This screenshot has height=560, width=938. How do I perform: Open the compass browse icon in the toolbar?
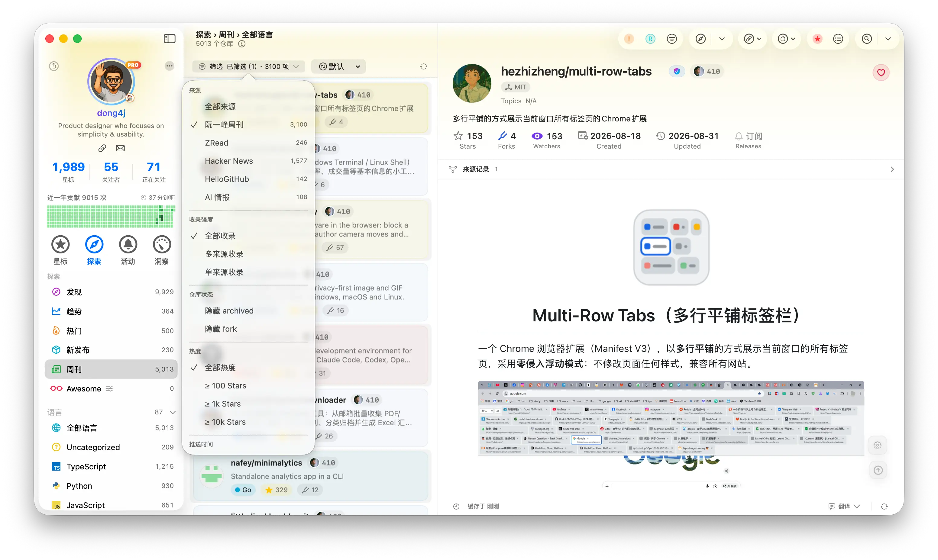[x=700, y=38]
